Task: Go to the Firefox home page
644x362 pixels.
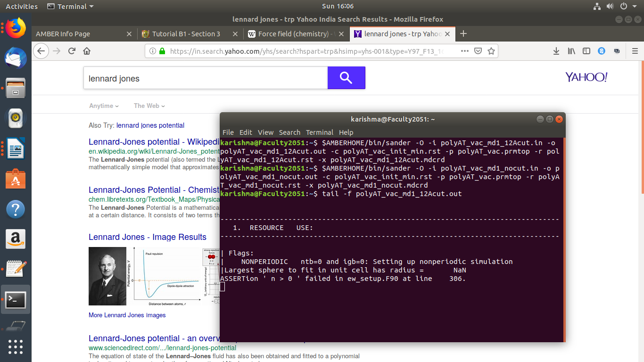Action: click(87, 51)
